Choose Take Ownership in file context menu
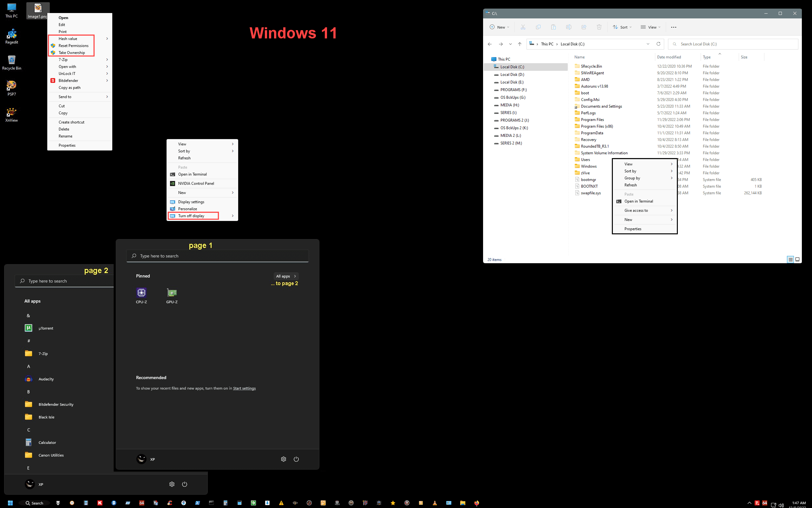Viewport: 812px width, 508px height. point(80,52)
